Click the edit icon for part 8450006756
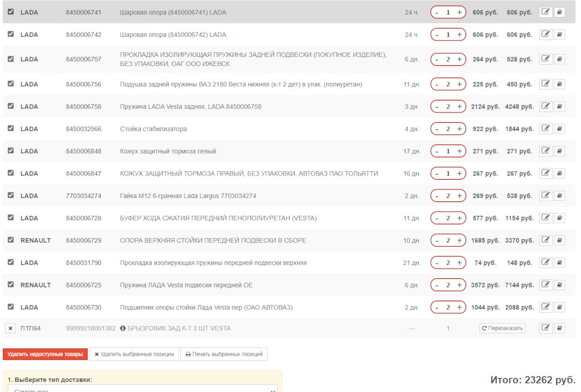581x392 pixels. (545, 84)
